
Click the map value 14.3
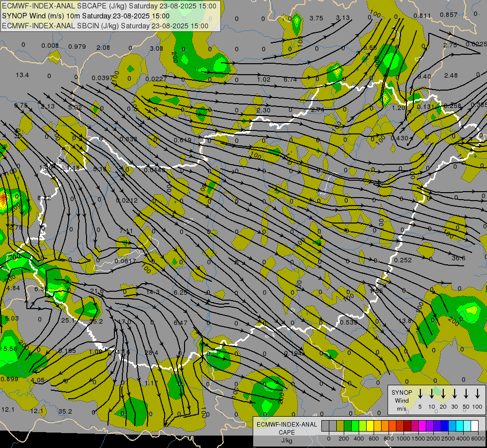(153, 292)
